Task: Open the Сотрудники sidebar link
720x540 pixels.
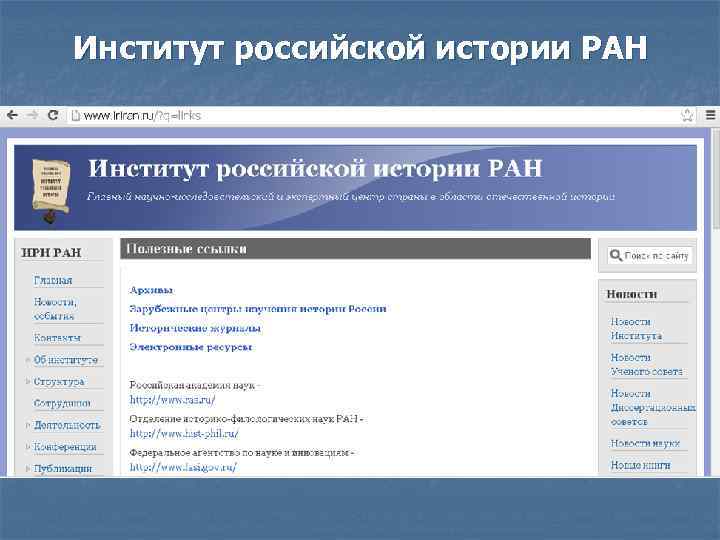Action: [x=62, y=403]
